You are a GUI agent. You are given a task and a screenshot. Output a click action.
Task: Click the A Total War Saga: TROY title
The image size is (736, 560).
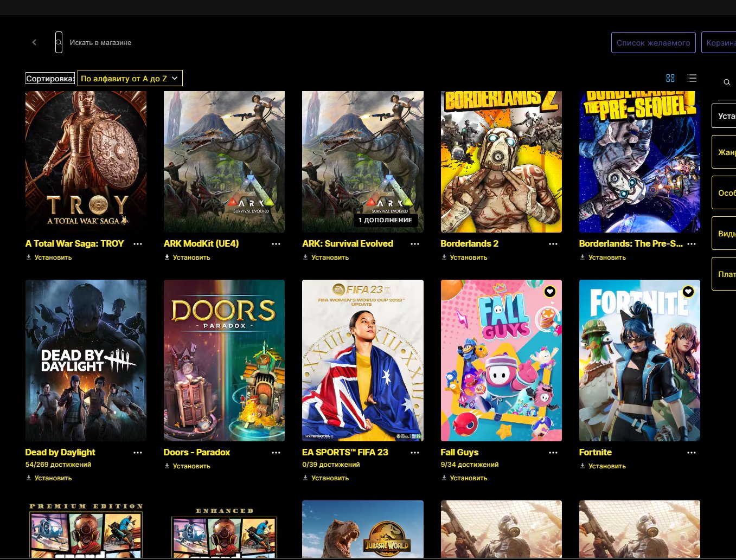74,244
